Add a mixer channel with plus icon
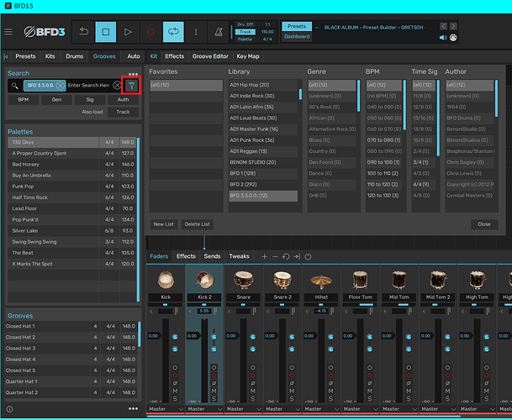Image resolution: width=512 pixels, height=420 pixels. tap(264, 256)
